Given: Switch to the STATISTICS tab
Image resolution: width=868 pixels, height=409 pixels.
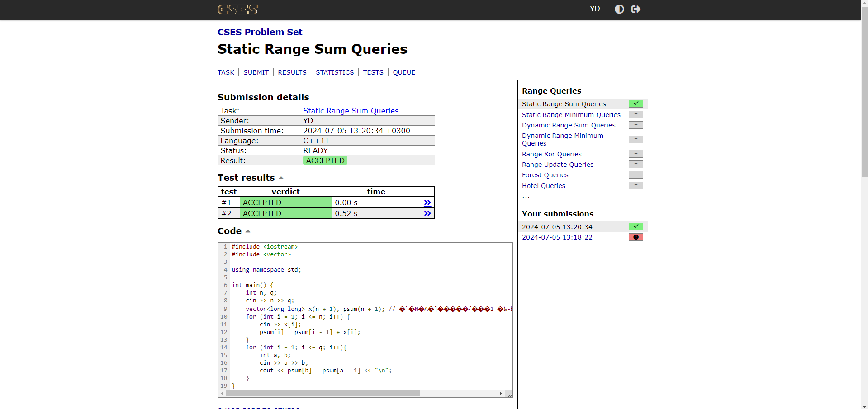Looking at the screenshot, I should tap(334, 72).
